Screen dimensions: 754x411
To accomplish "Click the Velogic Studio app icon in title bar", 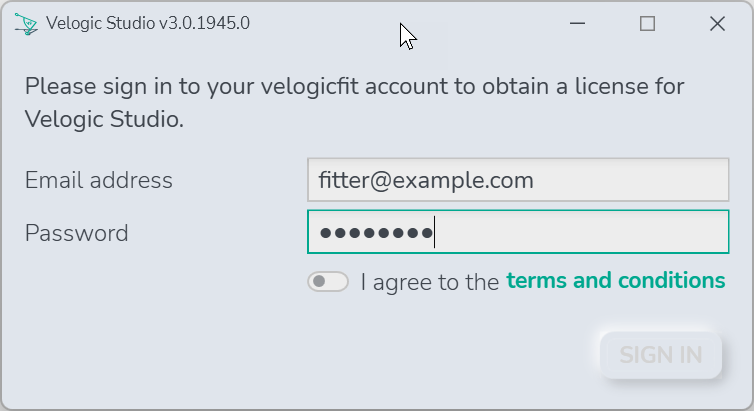I will tap(26, 24).
